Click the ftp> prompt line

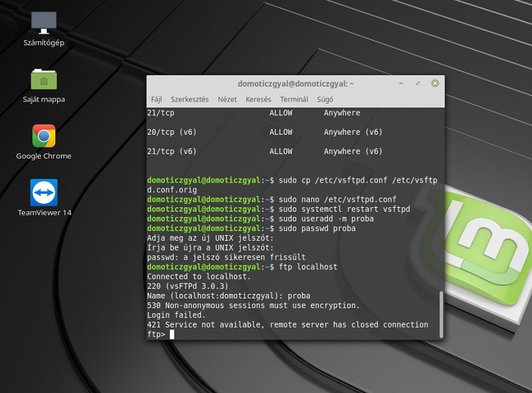(161, 334)
